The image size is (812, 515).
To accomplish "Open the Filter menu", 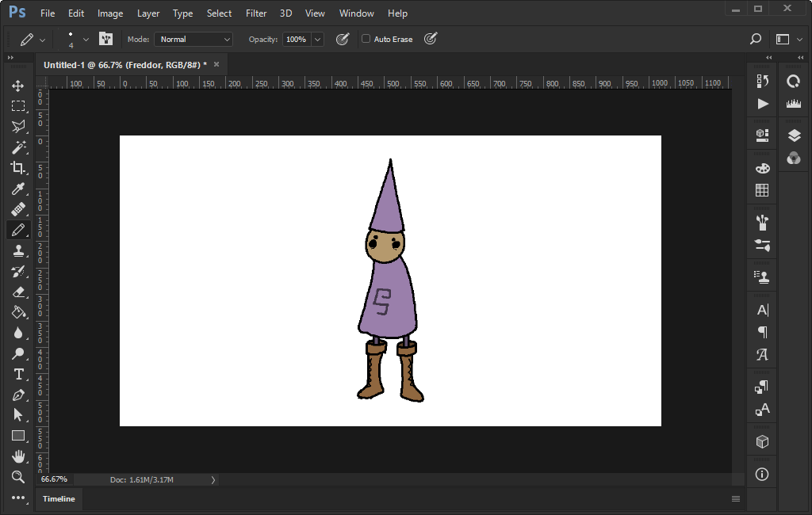I will [256, 13].
